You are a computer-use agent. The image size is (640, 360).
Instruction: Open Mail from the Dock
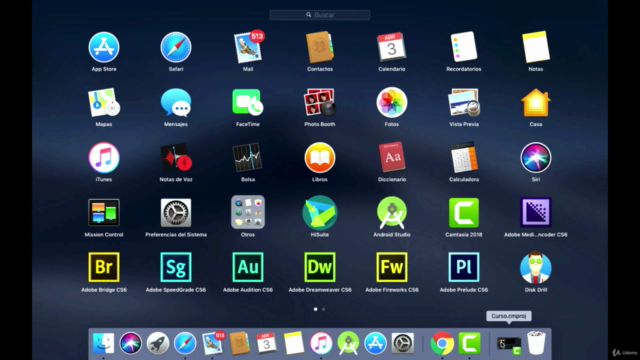click(x=213, y=342)
